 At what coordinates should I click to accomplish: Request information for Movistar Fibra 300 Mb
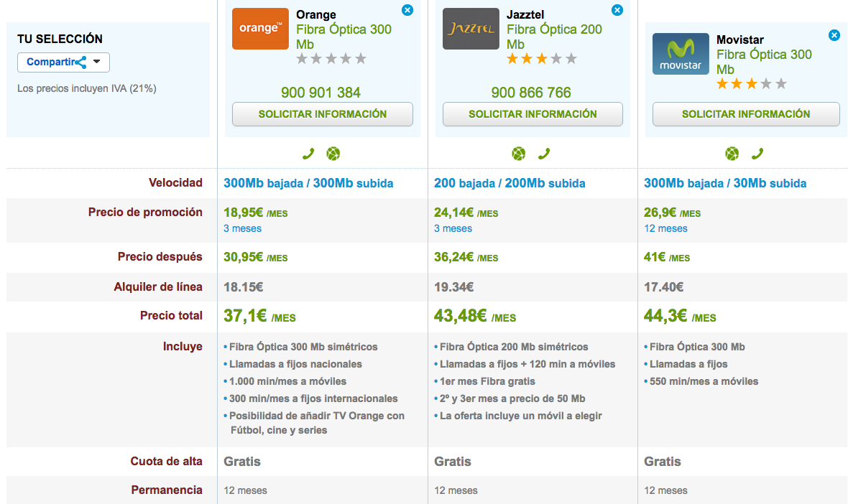[x=746, y=114]
